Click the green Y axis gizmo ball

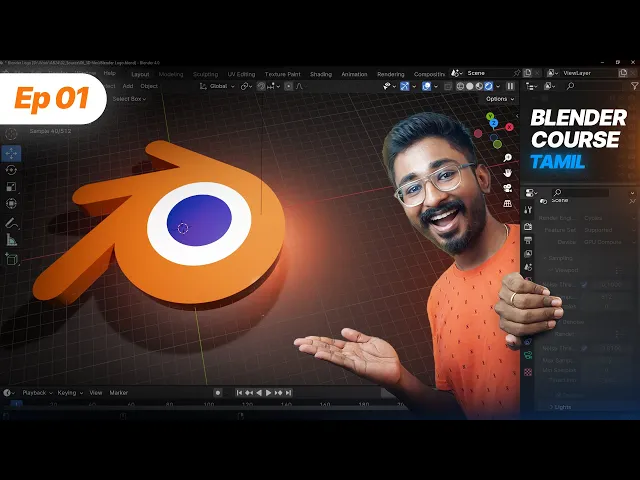point(490,117)
